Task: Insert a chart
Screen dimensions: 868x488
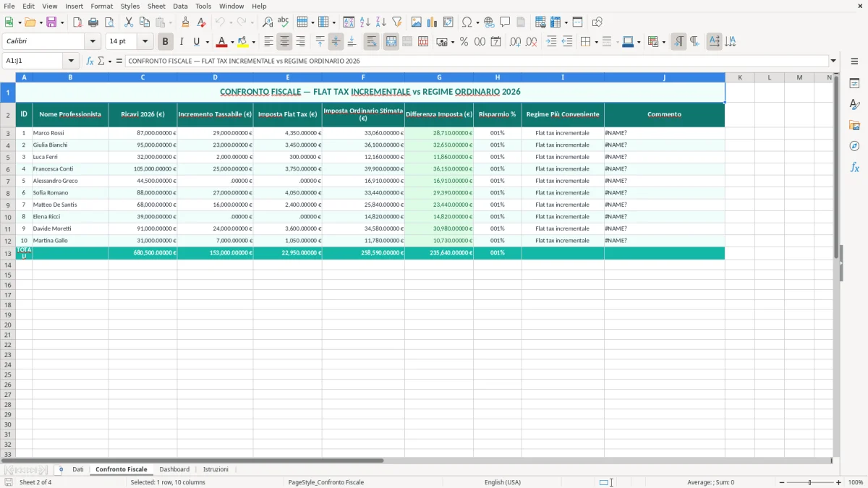Action: point(433,22)
